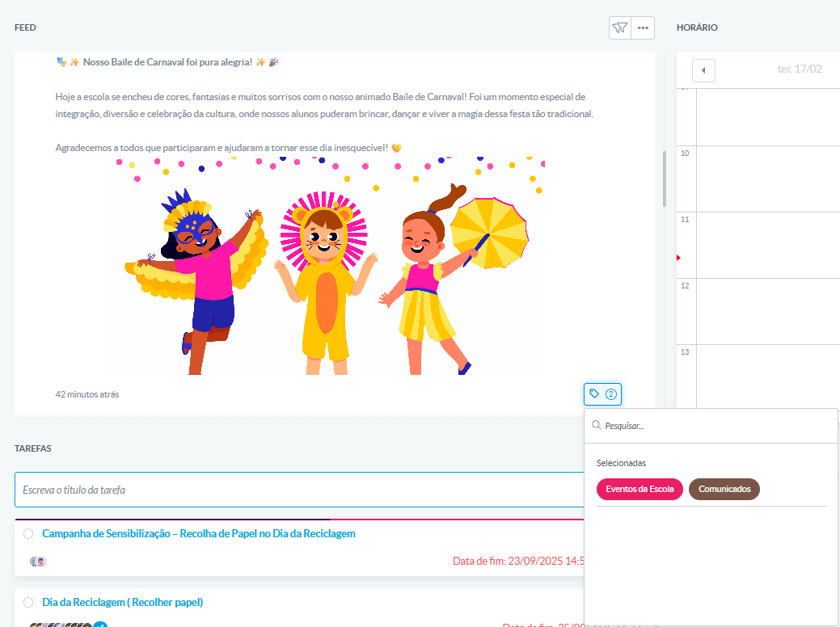
Task: Select the 11 o'clock schedule slot
Action: point(768,246)
